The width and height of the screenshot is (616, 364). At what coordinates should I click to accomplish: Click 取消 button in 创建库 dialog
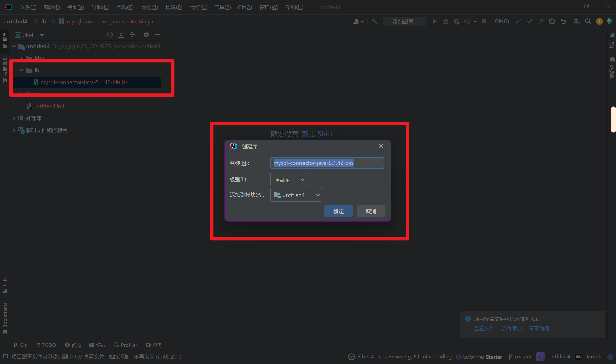[x=371, y=211]
